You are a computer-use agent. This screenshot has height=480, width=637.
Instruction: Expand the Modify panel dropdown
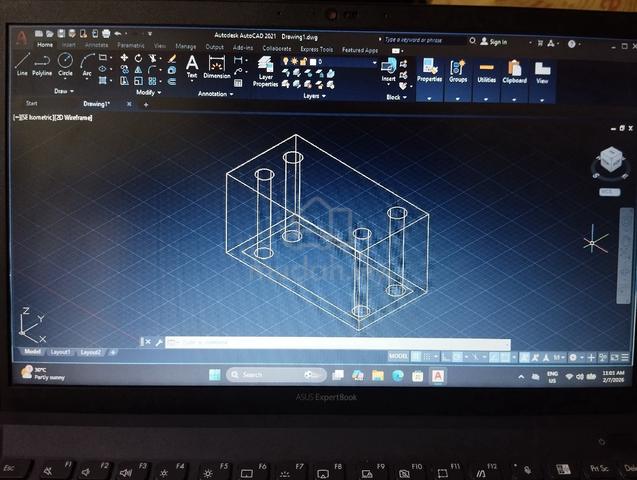[148, 93]
